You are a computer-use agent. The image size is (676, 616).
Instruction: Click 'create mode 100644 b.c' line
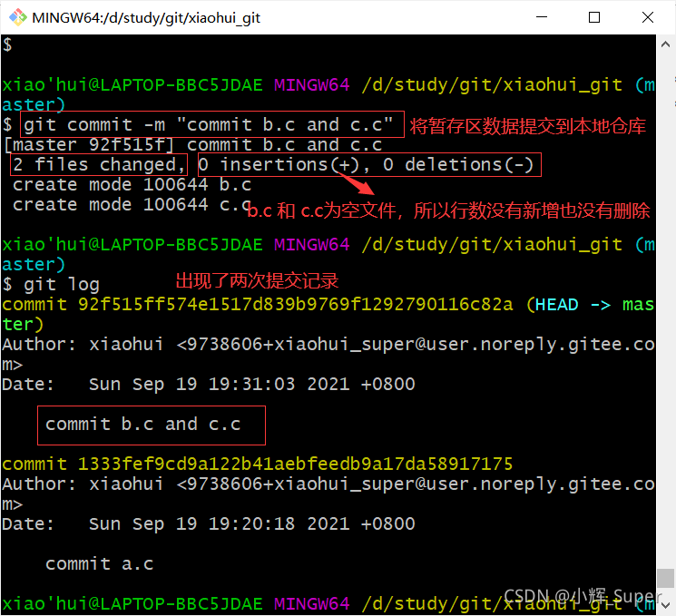[x=132, y=184]
